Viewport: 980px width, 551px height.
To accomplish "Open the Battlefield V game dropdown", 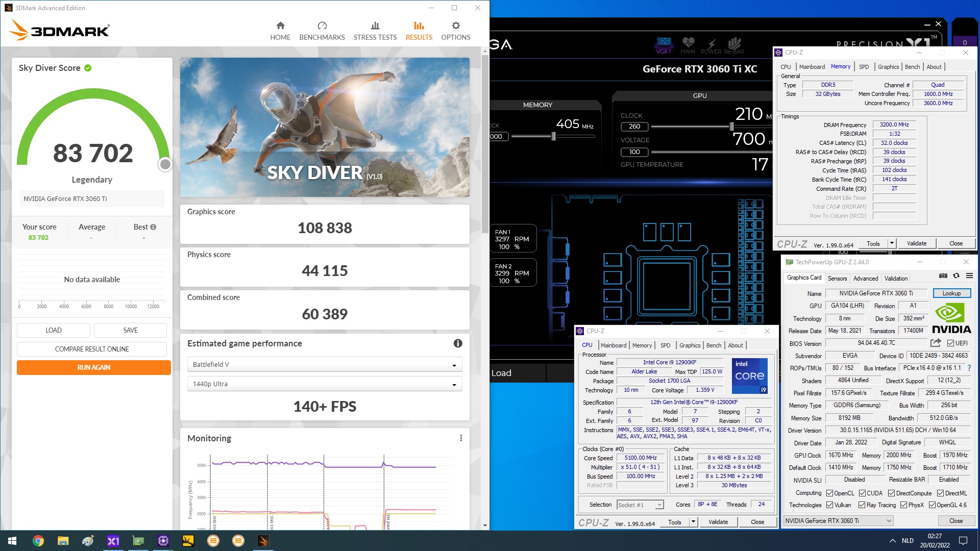I will click(x=325, y=364).
